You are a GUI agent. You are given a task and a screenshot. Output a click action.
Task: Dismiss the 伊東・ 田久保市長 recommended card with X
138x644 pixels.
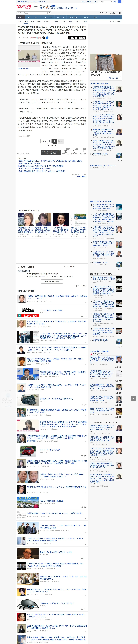tap(50, 236)
